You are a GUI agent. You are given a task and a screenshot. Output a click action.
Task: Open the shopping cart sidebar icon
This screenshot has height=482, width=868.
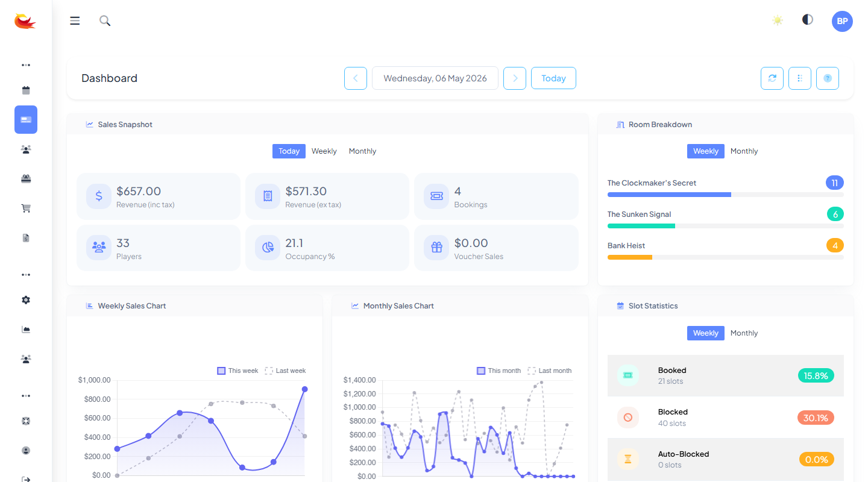[26, 208]
